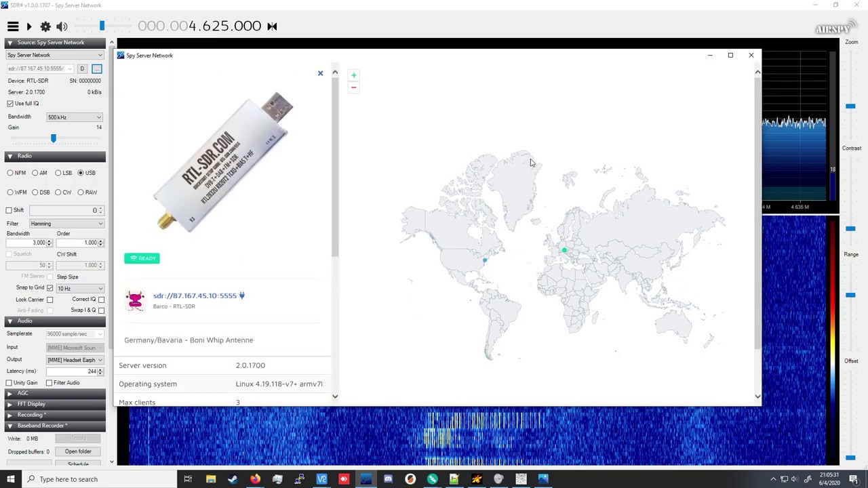Toggle the Snap to Grid checkbox

[50, 288]
